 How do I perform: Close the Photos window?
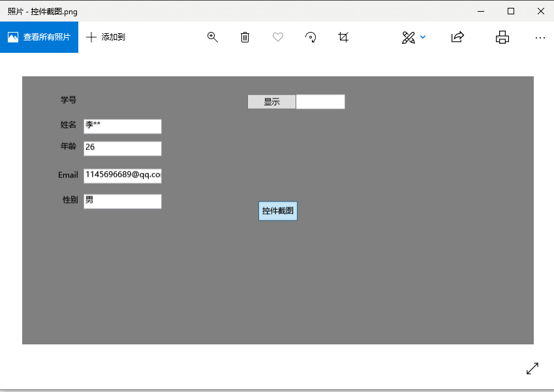click(x=541, y=11)
